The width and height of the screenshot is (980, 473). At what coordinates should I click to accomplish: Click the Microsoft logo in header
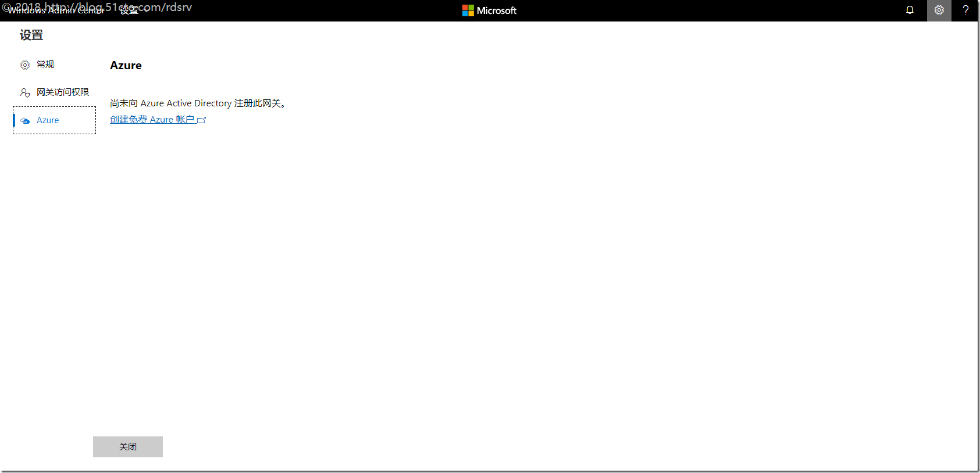(489, 10)
